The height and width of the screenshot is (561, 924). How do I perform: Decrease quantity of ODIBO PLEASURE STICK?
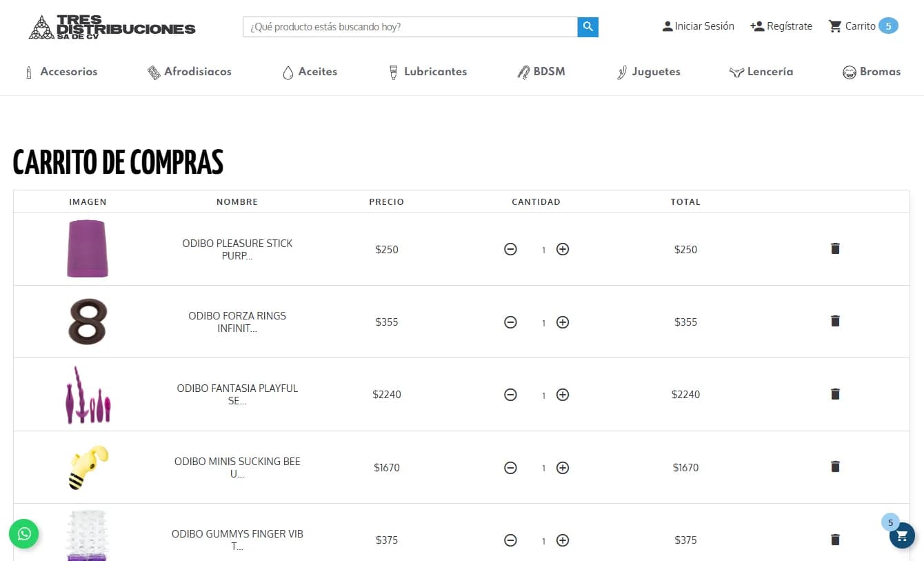coord(510,249)
